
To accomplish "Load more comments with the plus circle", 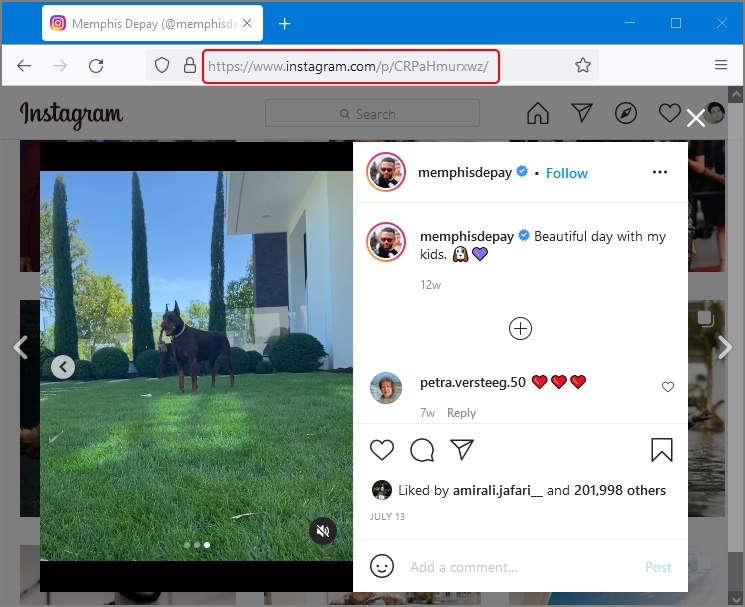I will tap(520, 329).
